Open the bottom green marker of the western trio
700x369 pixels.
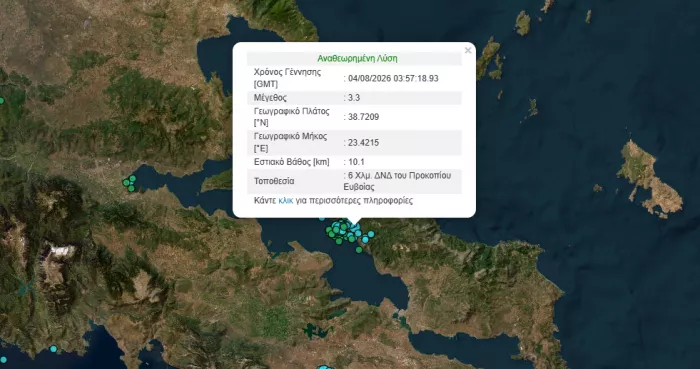(x=131, y=189)
